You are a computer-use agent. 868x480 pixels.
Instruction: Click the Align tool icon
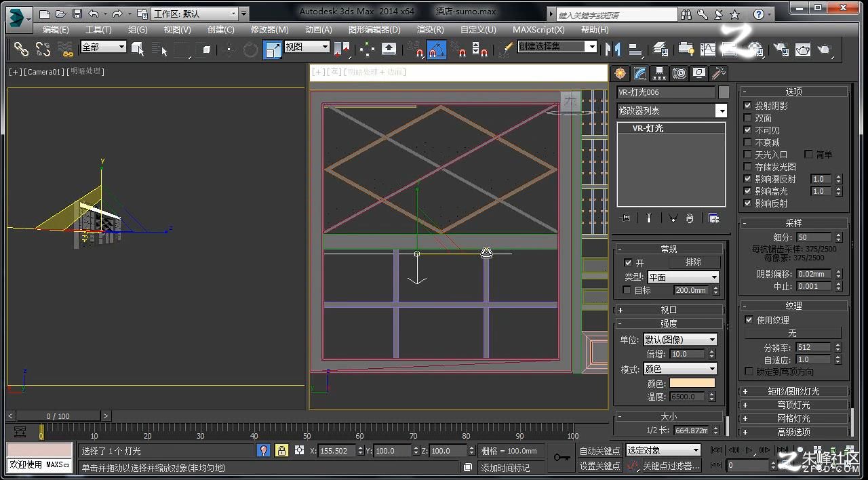[x=635, y=49]
